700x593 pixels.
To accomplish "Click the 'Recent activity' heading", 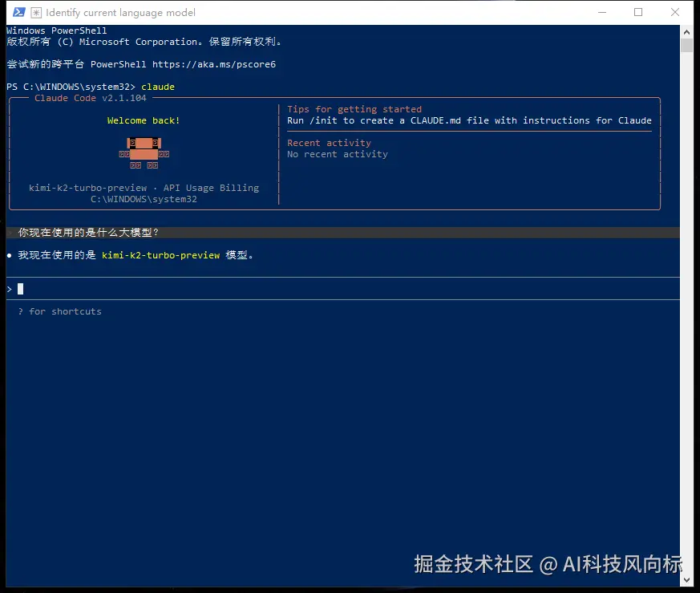I will 329,143.
